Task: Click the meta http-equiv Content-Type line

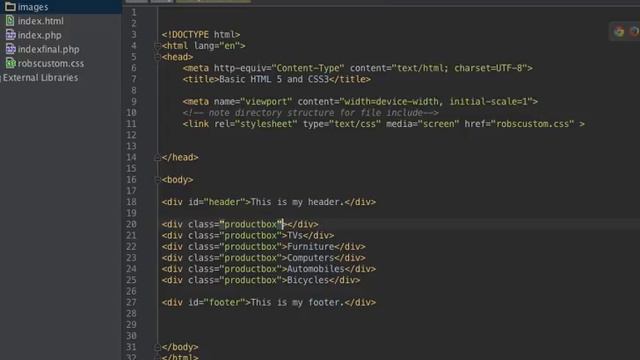Action: [x=358, y=68]
